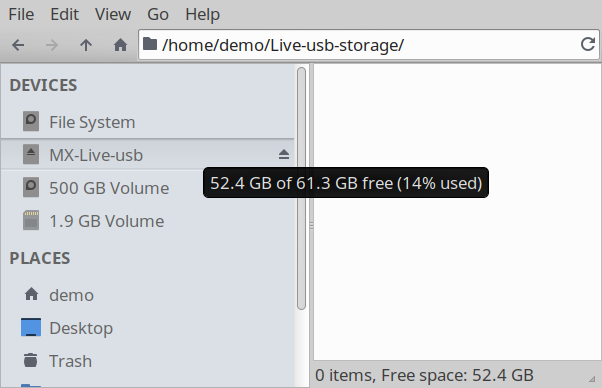Open the Go menu
The height and width of the screenshot is (388, 602).
tap(158, 15)
